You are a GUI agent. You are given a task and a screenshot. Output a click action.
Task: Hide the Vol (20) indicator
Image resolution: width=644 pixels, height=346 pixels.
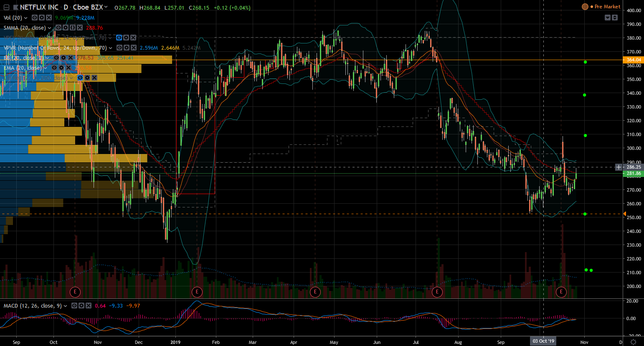pos(35,18)
